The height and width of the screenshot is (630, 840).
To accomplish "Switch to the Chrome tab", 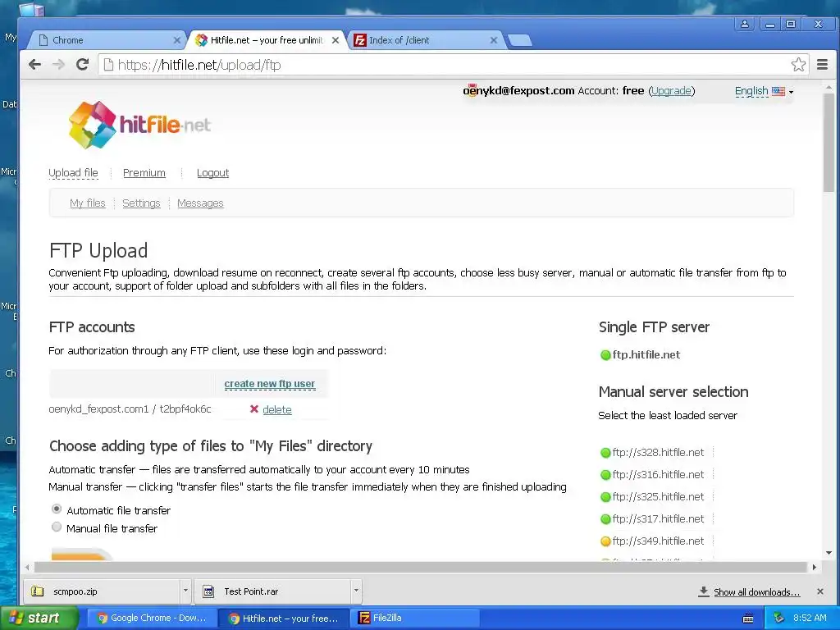I will pos(107,40).
